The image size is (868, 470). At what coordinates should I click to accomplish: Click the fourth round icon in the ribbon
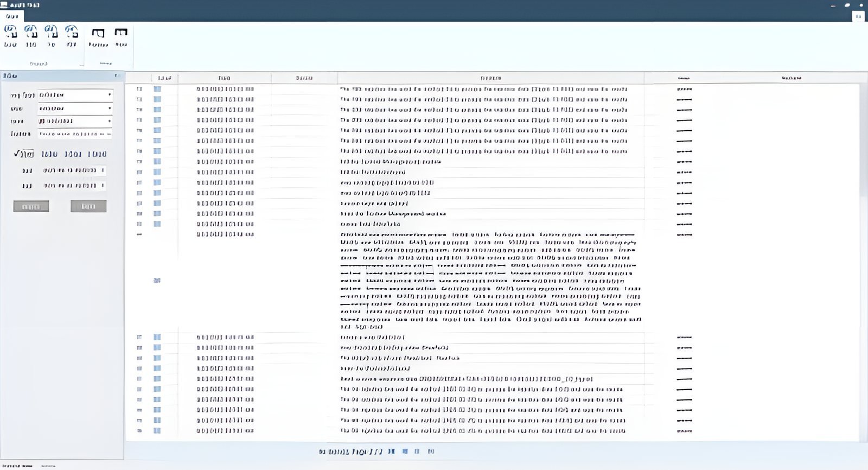[72, 31]
